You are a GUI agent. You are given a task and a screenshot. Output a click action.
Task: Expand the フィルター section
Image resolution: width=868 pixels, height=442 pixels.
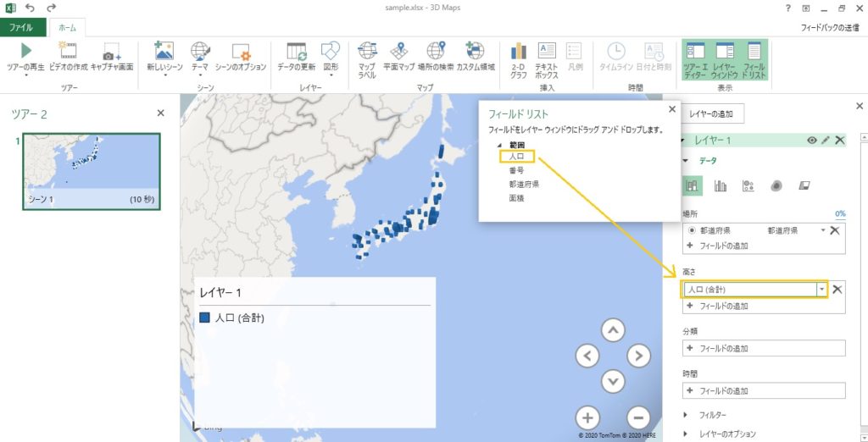tap(687, 415)
